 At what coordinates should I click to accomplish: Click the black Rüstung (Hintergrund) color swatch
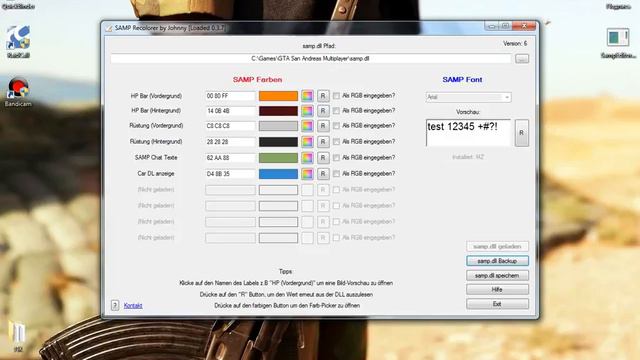(278, 142)
